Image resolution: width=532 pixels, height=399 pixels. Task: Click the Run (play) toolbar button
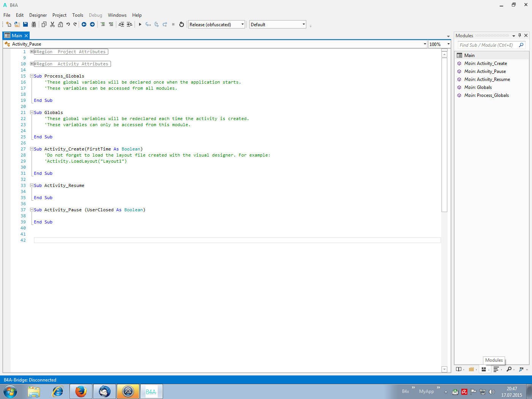(x=140, y=24)
